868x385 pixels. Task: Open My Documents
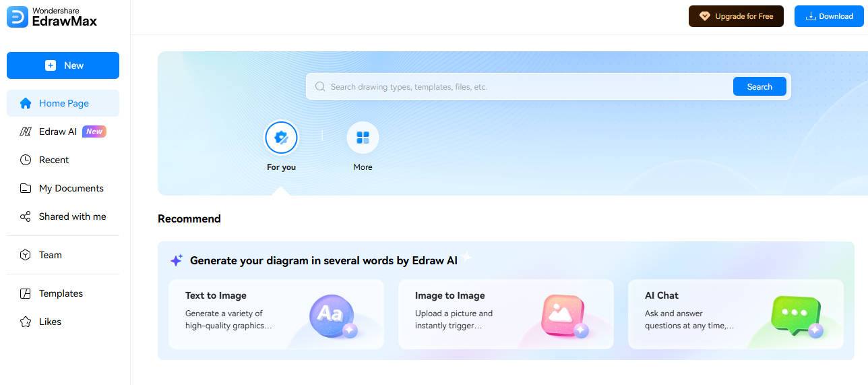63,188
